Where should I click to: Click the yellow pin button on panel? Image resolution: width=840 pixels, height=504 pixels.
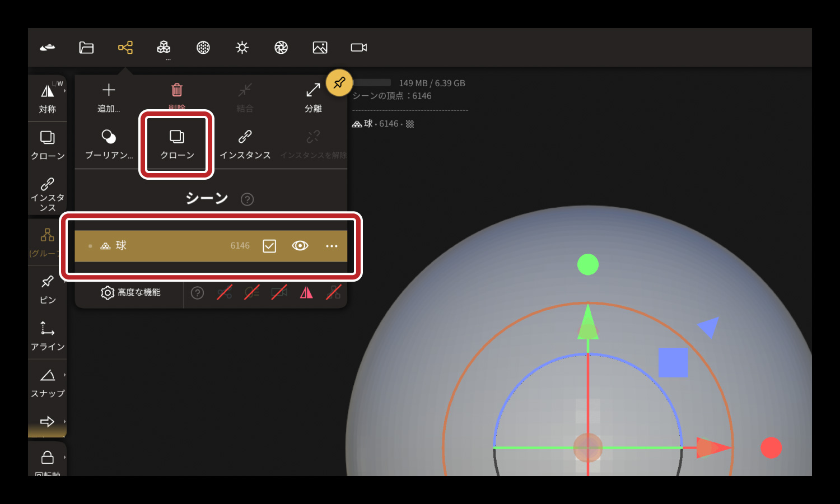click(x=339, y=83)
